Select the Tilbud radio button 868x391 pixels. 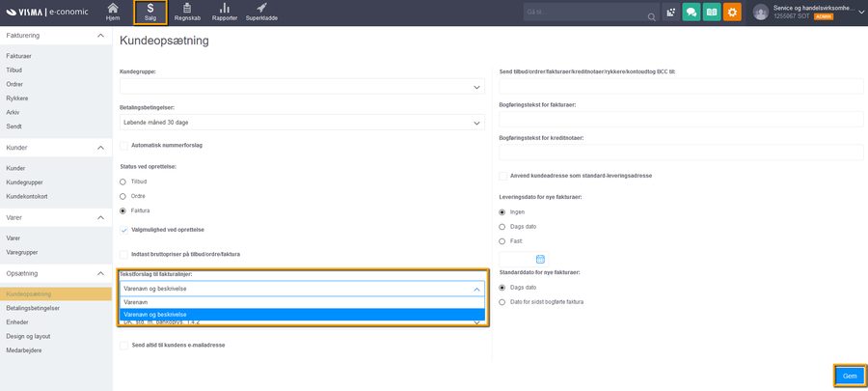123,182
